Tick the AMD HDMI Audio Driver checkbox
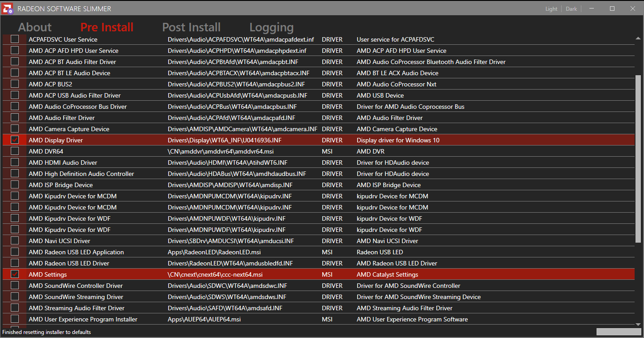This screenshot has width=644, height=338. tap(15, 162)
